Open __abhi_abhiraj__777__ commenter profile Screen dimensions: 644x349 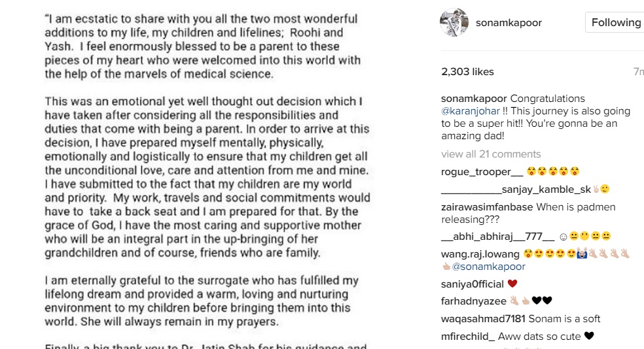click(498, 237)
